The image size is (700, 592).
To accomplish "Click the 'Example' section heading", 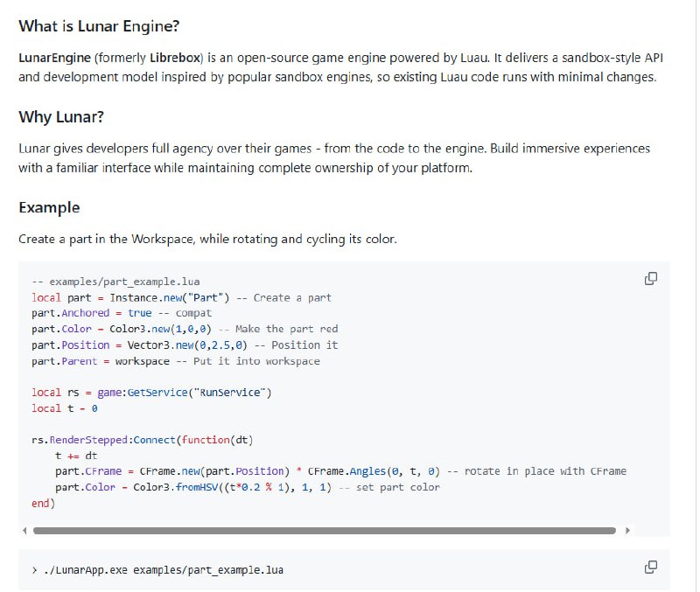I will coord(48,208).
